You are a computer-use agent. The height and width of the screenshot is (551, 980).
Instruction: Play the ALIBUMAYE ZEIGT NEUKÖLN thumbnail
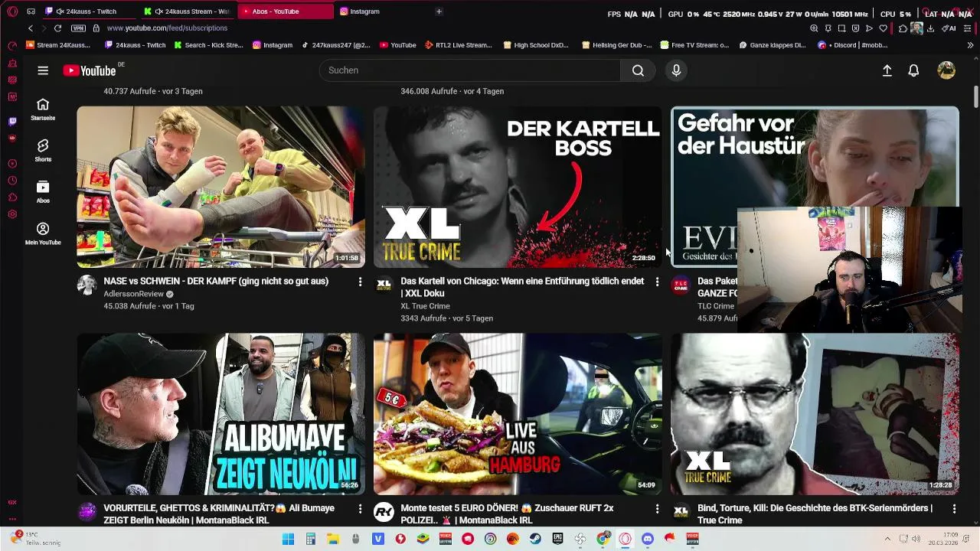click(220, 413)
